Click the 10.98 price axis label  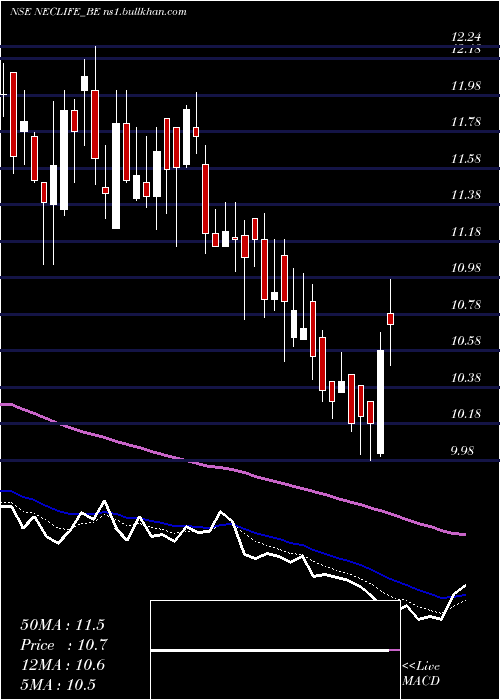coord(466,268)
